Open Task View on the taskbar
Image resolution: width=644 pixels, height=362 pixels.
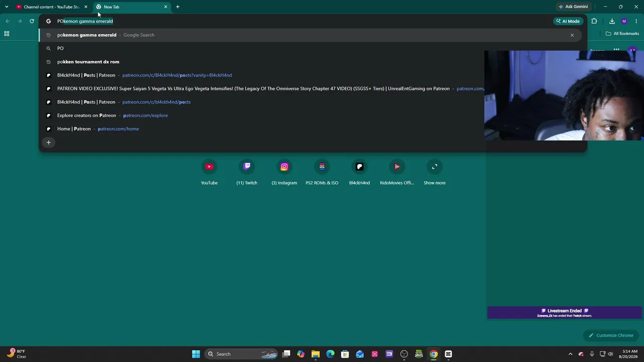[286, 354]
